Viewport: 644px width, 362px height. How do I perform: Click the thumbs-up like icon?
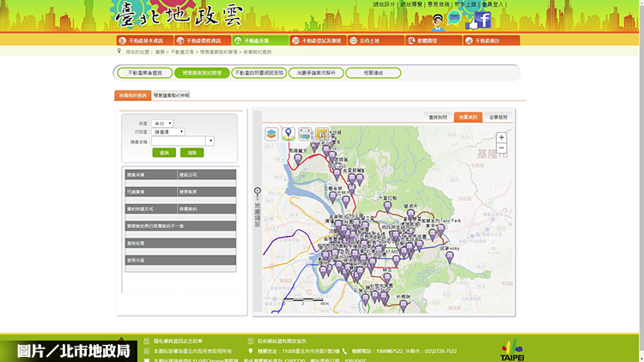click(470, 23)
